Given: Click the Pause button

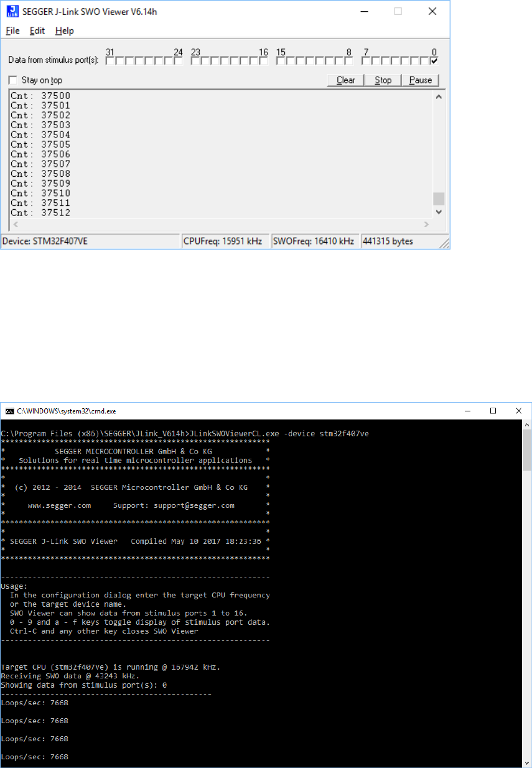Looking at the screenshot, I should pos(421,80).
